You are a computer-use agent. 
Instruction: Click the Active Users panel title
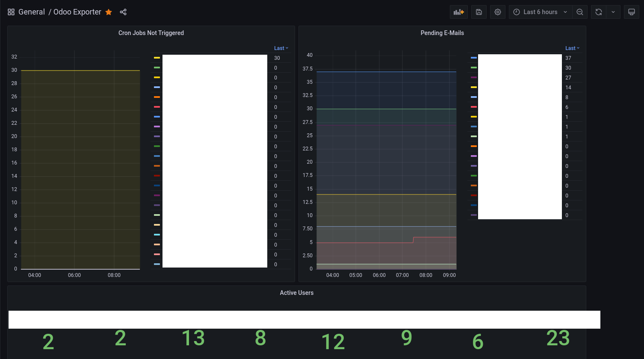click(x=296, y=293)
